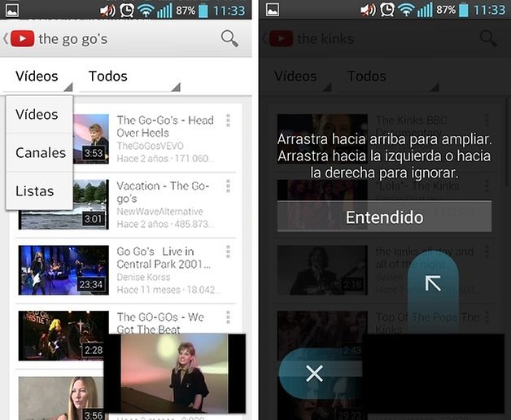Tap the YouTube logo beside 'the kinks'
This screenshot has width=511, height=420.
coord(282,38)
